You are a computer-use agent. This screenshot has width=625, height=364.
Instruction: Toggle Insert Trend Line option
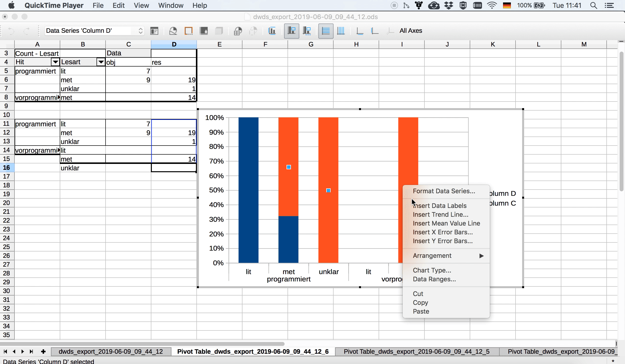(x=440, y=214)
